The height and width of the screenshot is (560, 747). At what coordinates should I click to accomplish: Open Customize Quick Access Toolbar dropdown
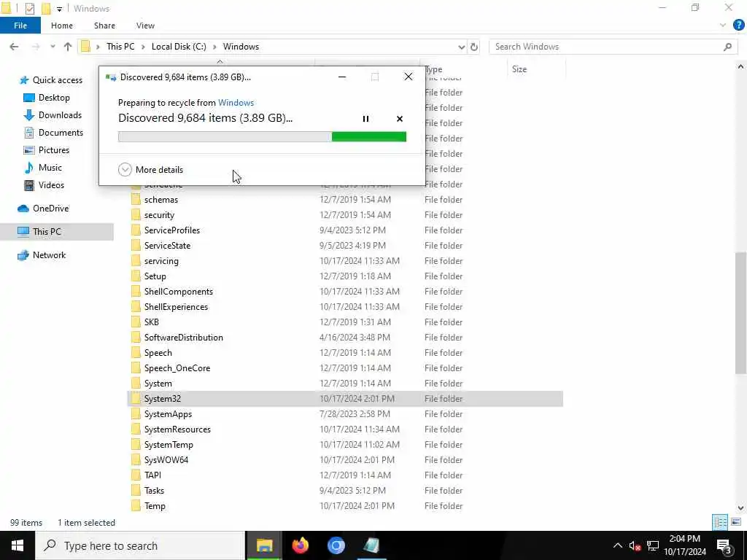[59, 9]
